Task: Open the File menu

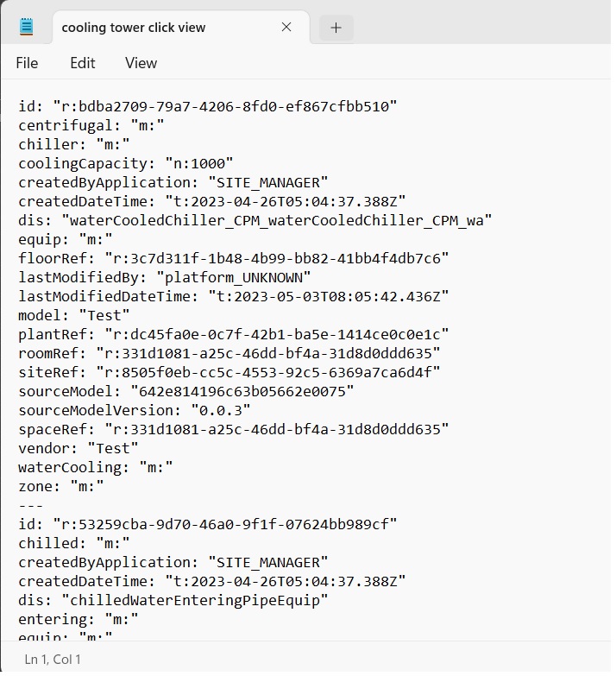Action: [x=27, y=63]
